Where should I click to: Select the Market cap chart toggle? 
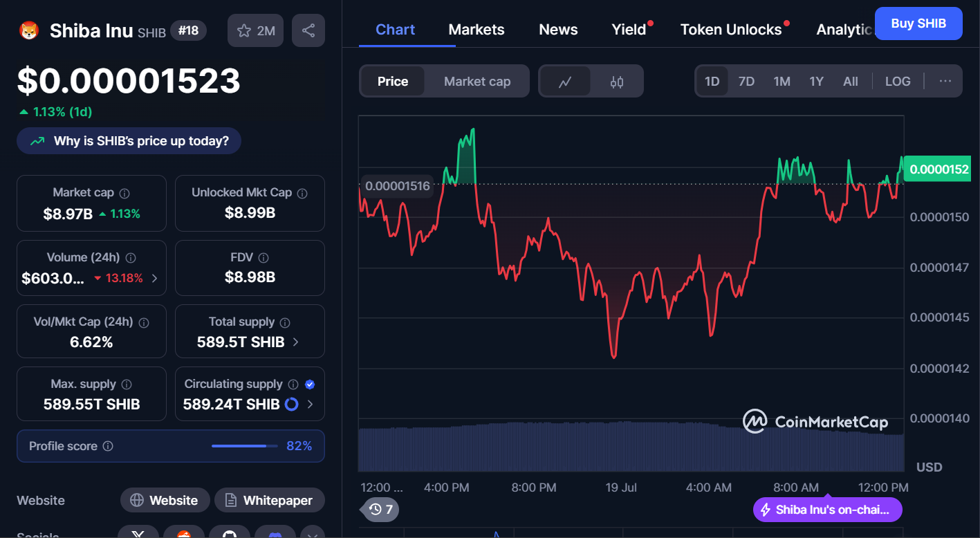point(477,82)
